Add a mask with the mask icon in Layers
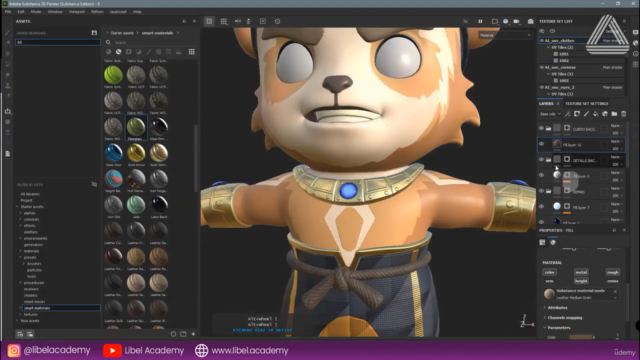Image resolution: width=640 pixels, height=360 pixels. [x=577, y=114]
